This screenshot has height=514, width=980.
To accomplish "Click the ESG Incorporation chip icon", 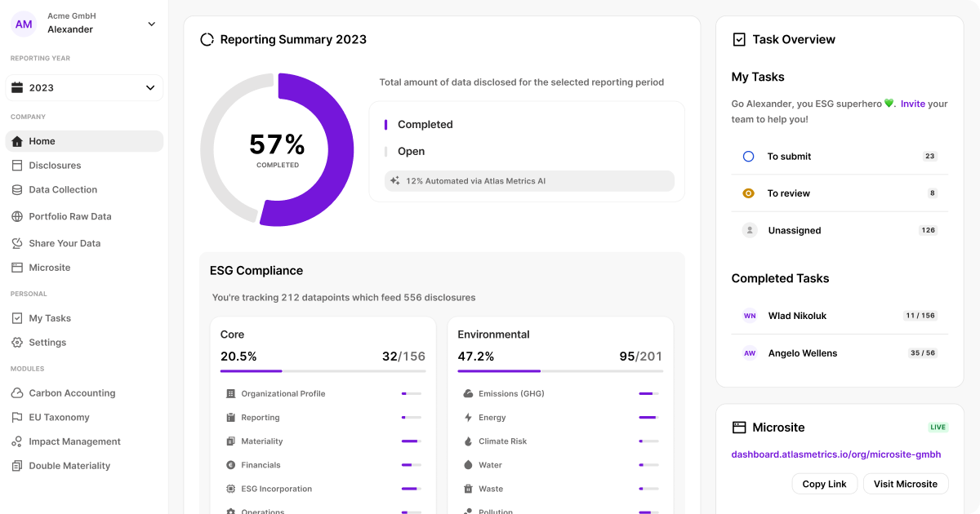I will [230, 489].
